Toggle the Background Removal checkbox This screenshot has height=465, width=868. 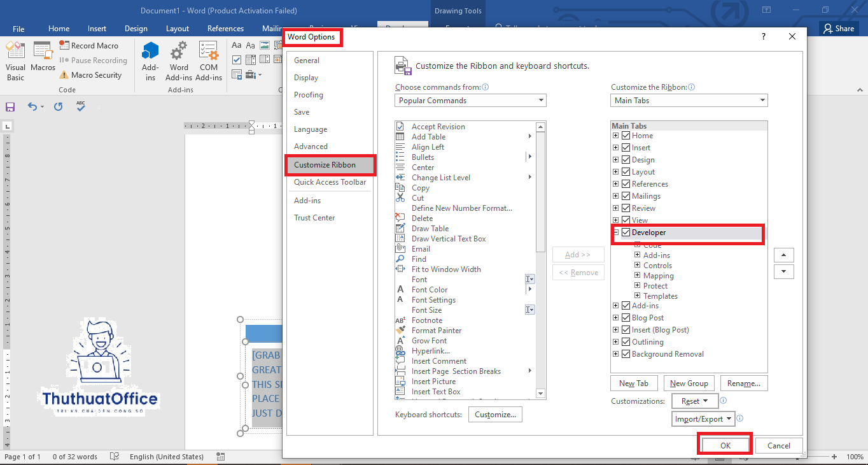[626, 354]
